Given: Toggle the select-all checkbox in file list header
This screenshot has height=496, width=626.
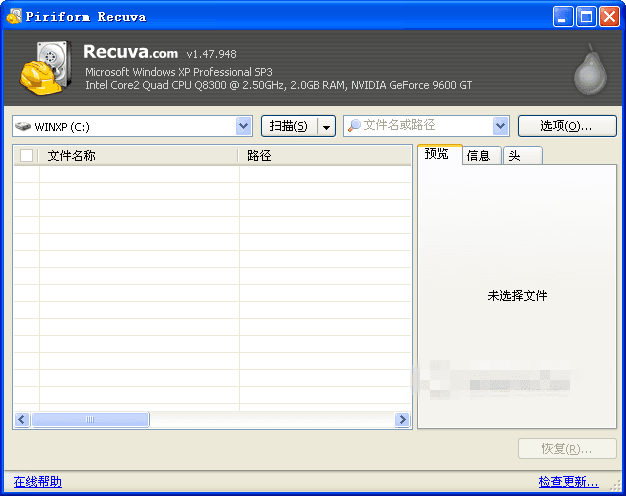Looking at the screenshot, I should point(27,156).
